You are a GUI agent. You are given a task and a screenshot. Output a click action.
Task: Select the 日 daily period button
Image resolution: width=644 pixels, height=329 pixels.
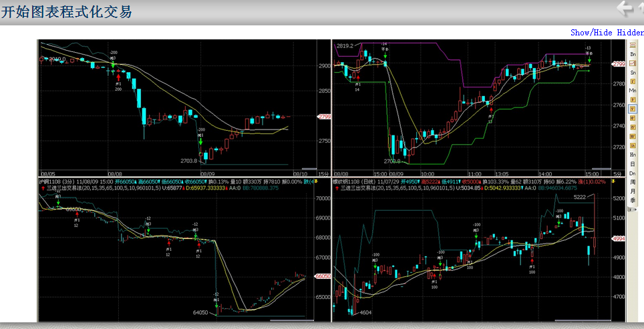tap(633, 164)
